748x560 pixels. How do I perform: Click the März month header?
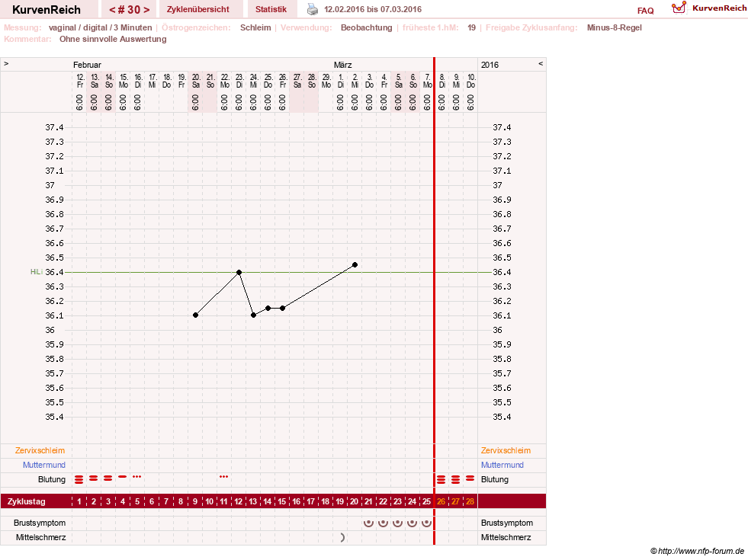[342, 65]
